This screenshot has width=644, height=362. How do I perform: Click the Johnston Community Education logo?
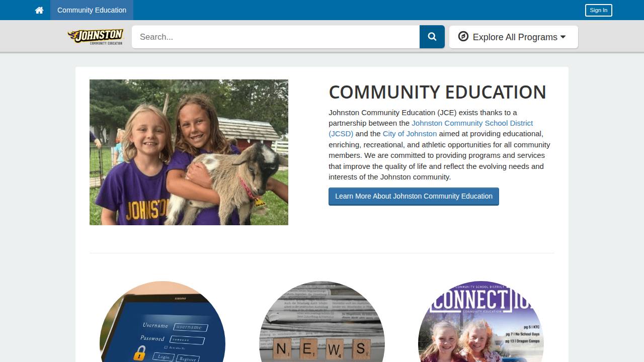96,37
